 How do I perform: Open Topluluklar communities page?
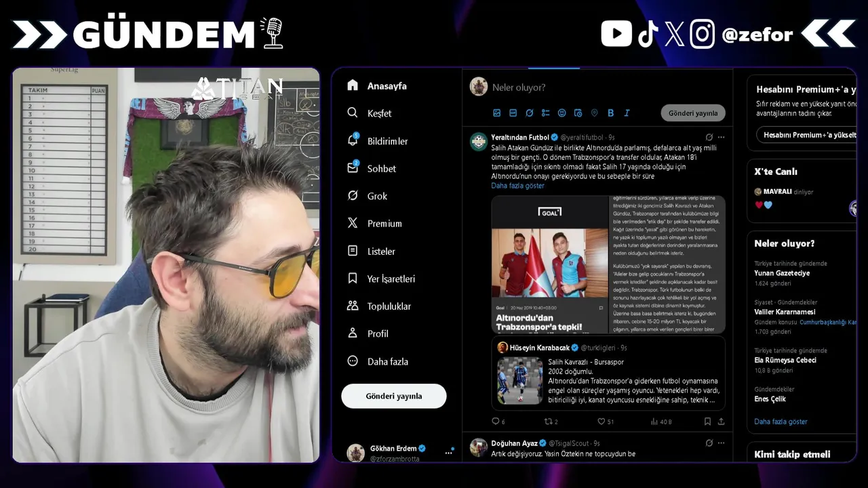tap(378, 306)
